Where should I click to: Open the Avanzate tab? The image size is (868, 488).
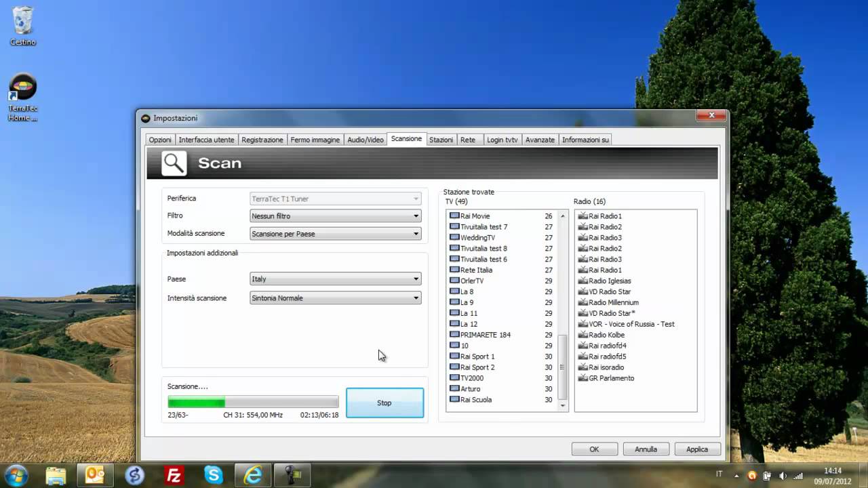coord(540,140)
